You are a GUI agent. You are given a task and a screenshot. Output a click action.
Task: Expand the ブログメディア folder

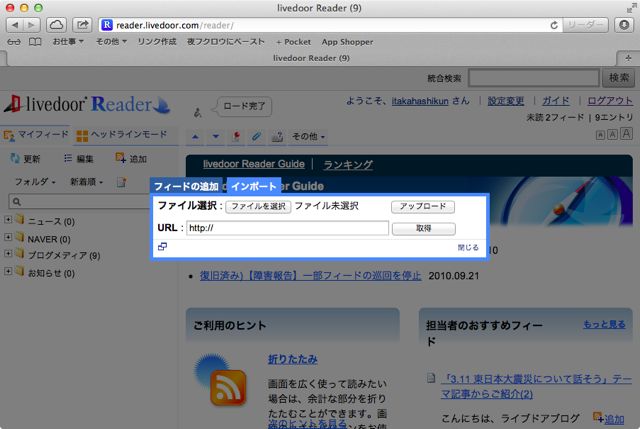coord(8,253)
